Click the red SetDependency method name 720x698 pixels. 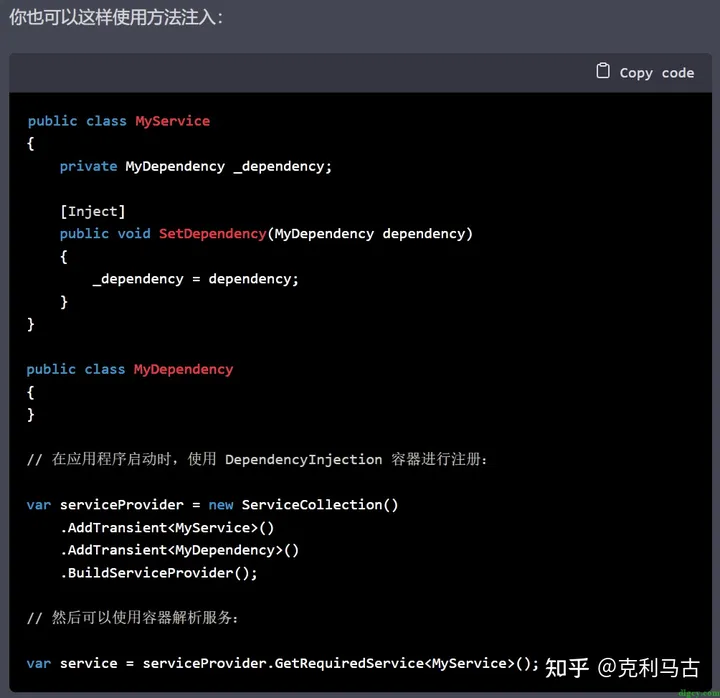(212, 233)
